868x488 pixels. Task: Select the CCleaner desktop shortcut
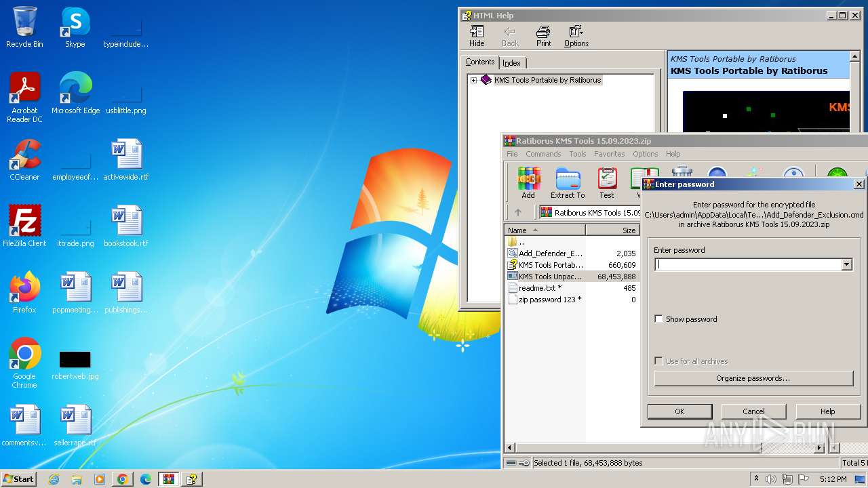click(x=24, y=161)
